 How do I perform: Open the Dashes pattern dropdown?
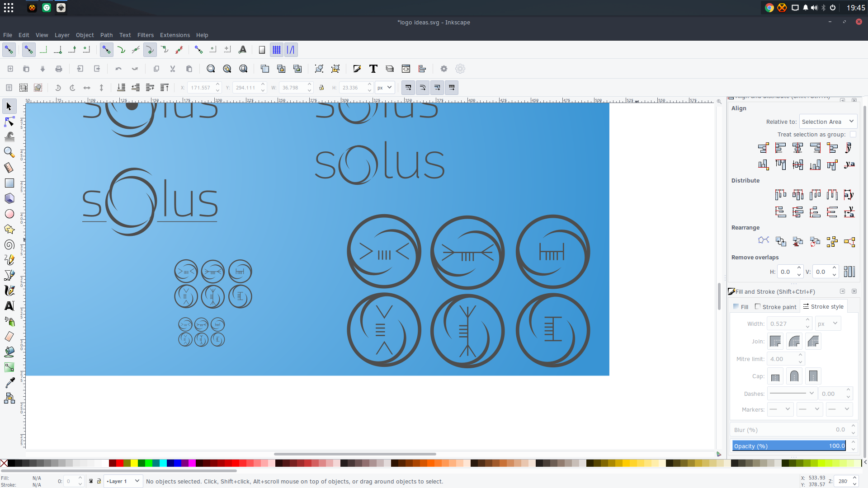coord(792,394)
